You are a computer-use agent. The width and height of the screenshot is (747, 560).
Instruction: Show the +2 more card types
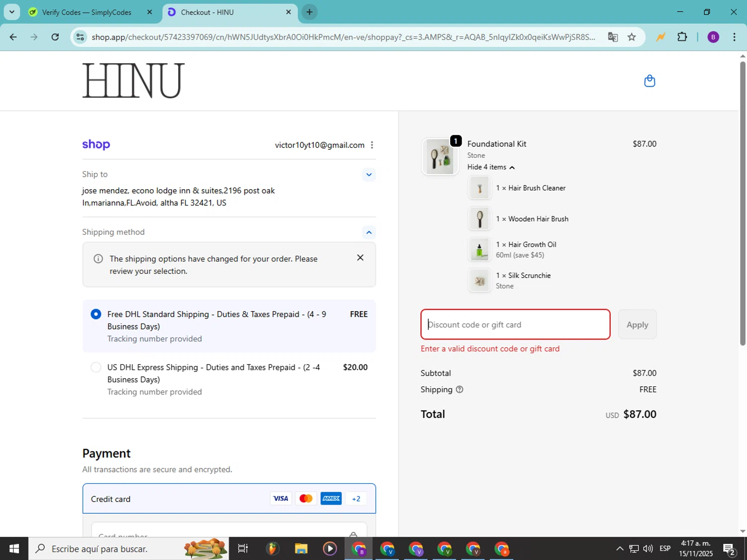tap(356, 498)
